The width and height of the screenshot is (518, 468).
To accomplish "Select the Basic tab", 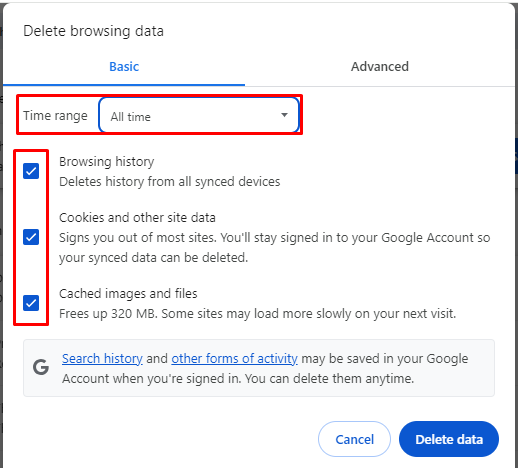I will [124, 67].
